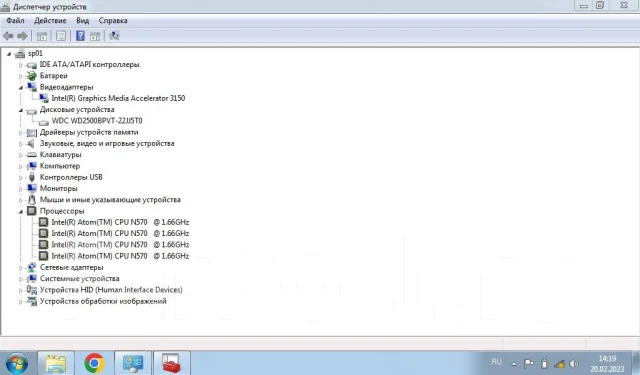Viewport: 640px width, 375px height.
Task: Click the Scan for hardware changes icon
Action: 114,36
